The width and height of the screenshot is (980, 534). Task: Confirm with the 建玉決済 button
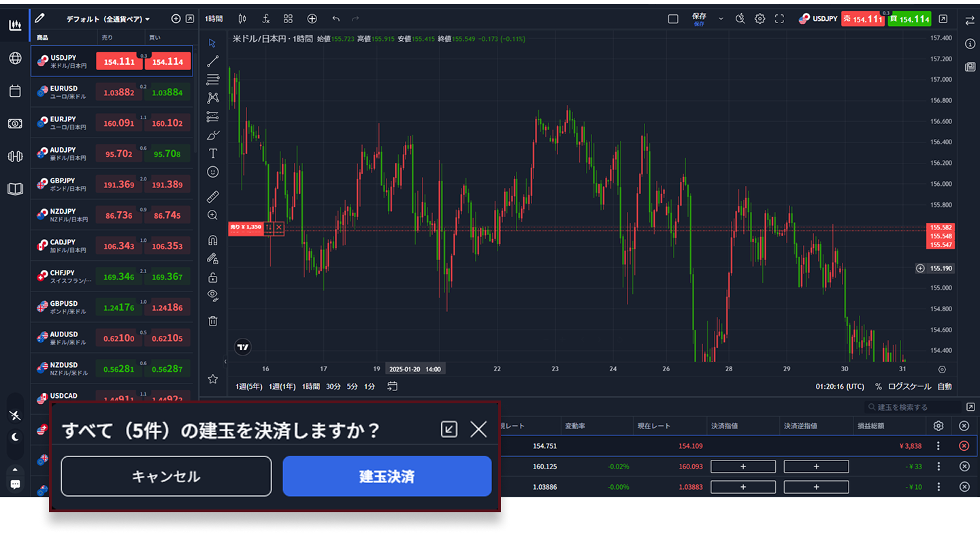[x=387, y=476]
